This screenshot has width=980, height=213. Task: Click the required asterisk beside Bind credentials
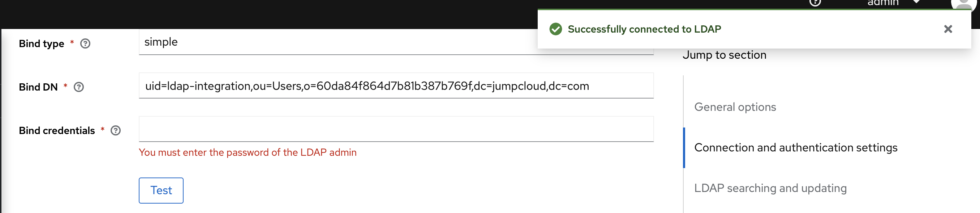click(x=103, y=130)
